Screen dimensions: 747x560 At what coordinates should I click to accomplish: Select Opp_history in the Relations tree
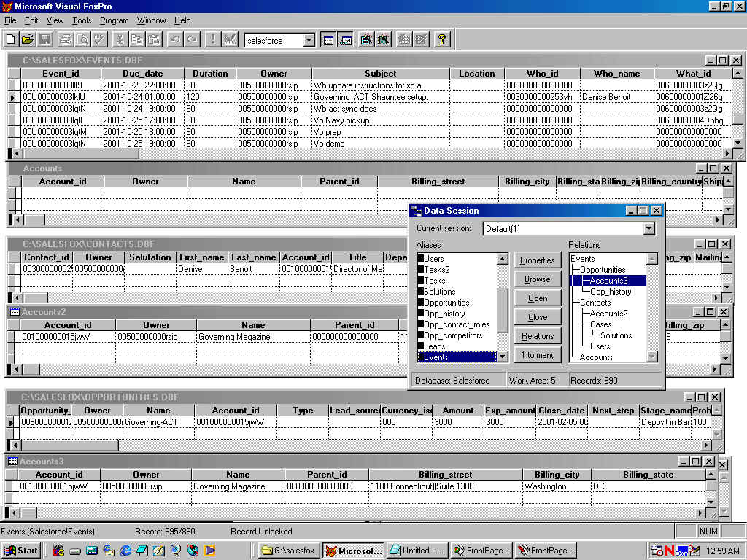(x=611, y=292)
